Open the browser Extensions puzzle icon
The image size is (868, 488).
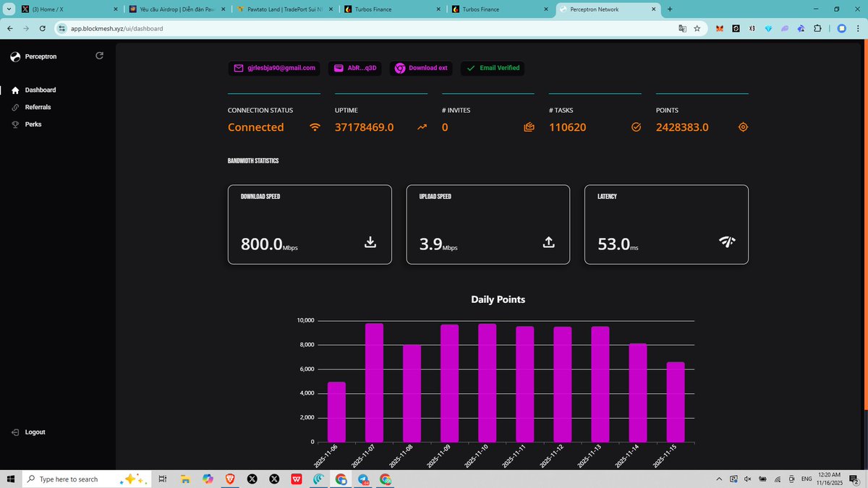(817, 29)
